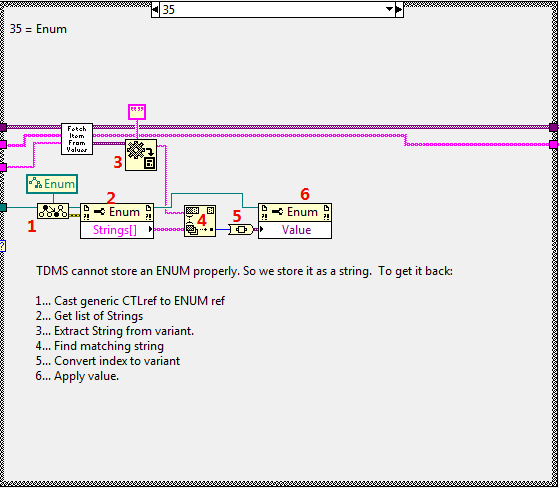Image resolution: width=559 pixels, height=488 pixels.
Task: Click the TDMS cannot store ENUM comment
Action: click(245, 271)
